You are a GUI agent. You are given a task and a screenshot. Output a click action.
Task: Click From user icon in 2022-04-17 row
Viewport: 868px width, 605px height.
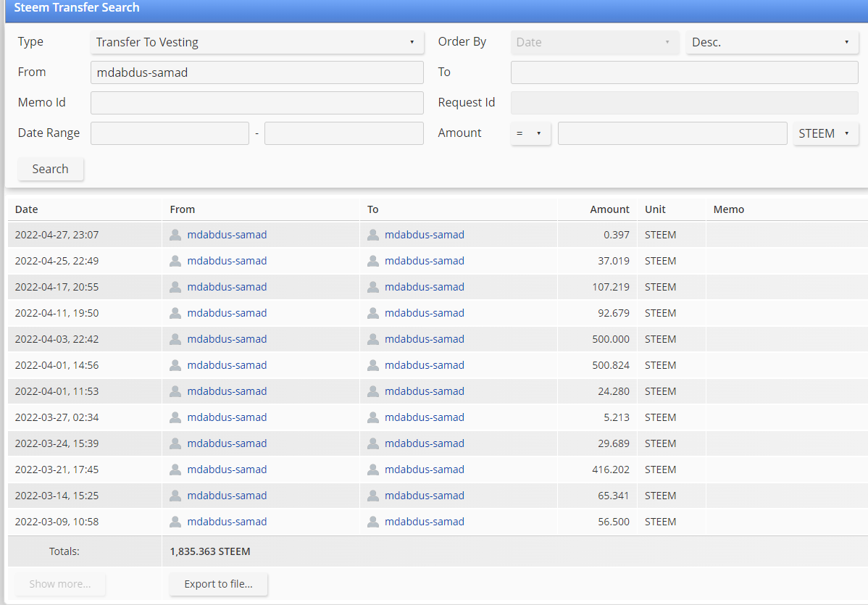click(x=175, y=287)
